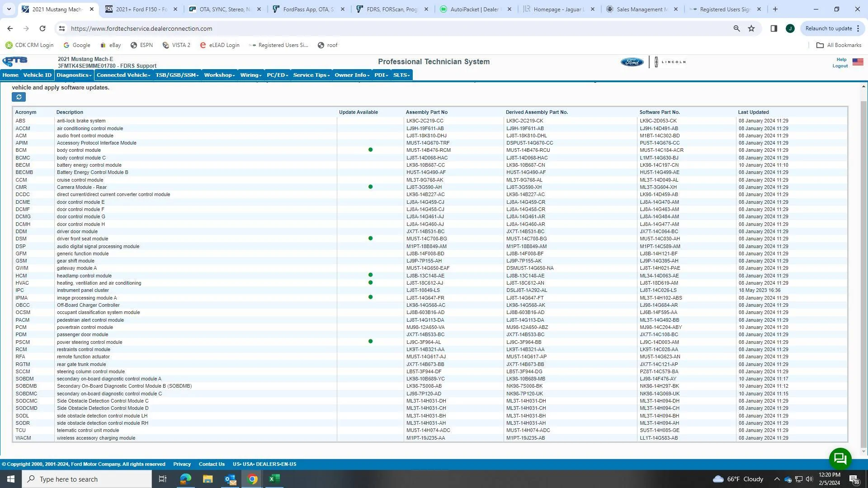Click the US flag language icon

(x=858, y=62)
